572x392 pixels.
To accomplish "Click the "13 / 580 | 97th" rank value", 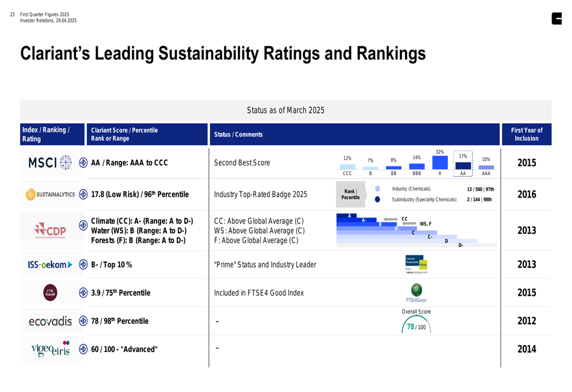I will point(480,189).
